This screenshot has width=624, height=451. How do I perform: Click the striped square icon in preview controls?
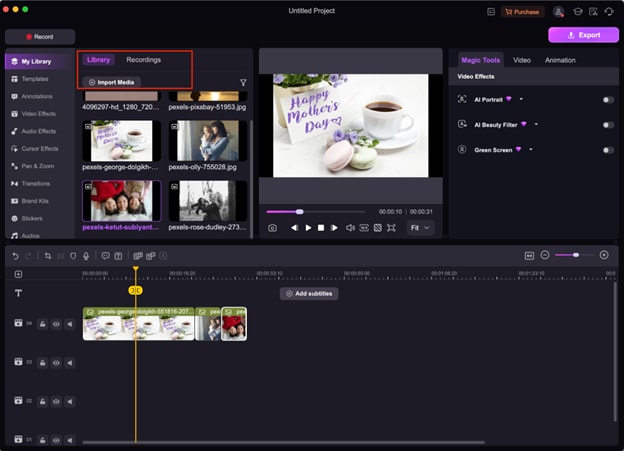click(x=378, y=228)
